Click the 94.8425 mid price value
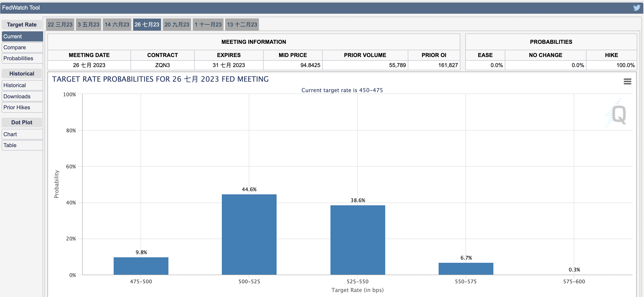The height and width of the screenshot is (297, 644). (310, 65)
